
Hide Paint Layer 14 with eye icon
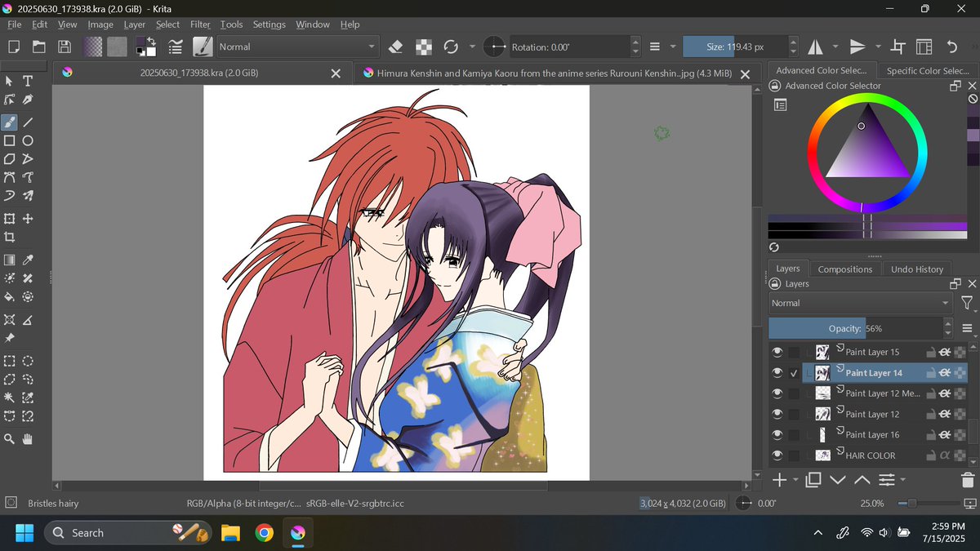pos(777,372)
